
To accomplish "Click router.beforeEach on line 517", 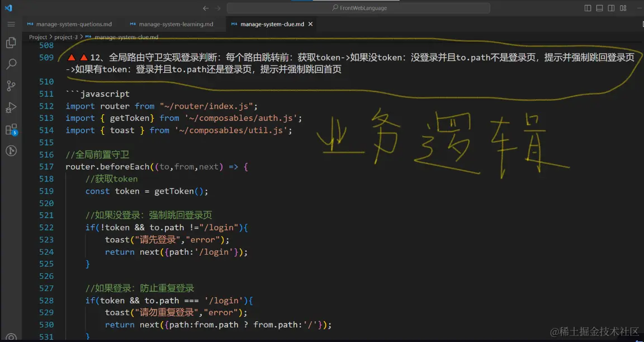I will click(107, 167).
